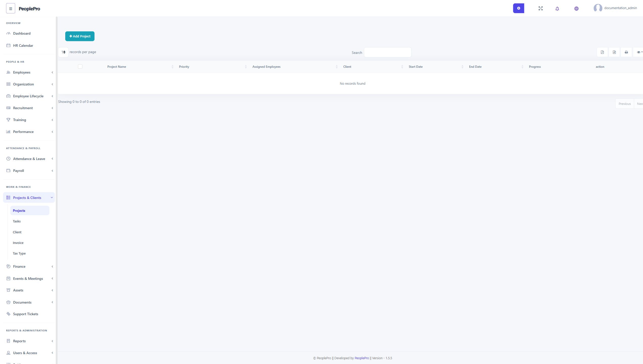Export table to CSV icon
643x364 pixels.
[614, 52]
